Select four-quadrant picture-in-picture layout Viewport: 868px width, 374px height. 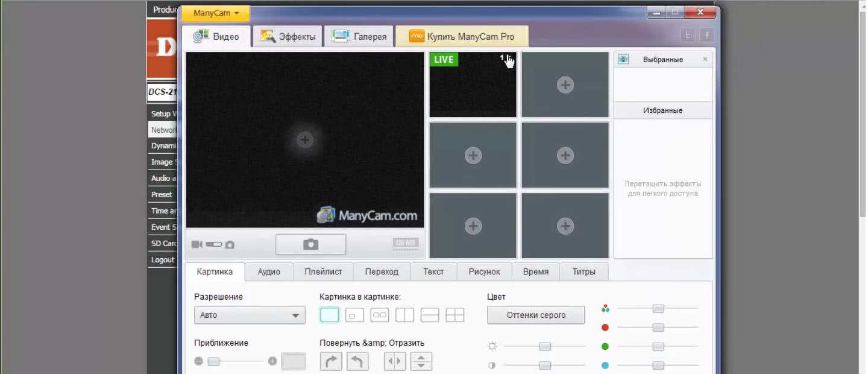pos(454,315)
